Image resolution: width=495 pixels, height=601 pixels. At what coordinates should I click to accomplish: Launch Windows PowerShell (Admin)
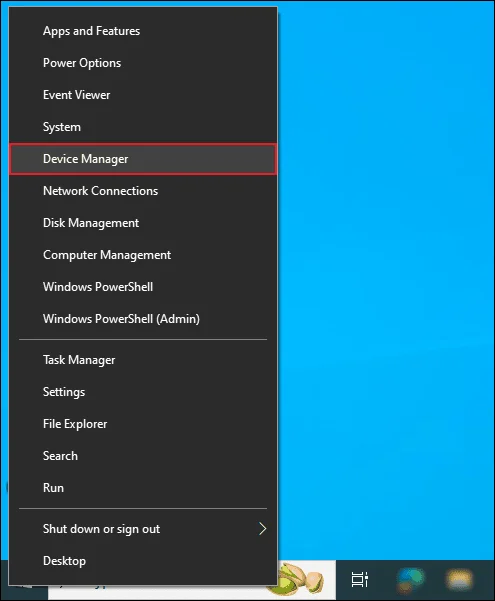(143, 319)
